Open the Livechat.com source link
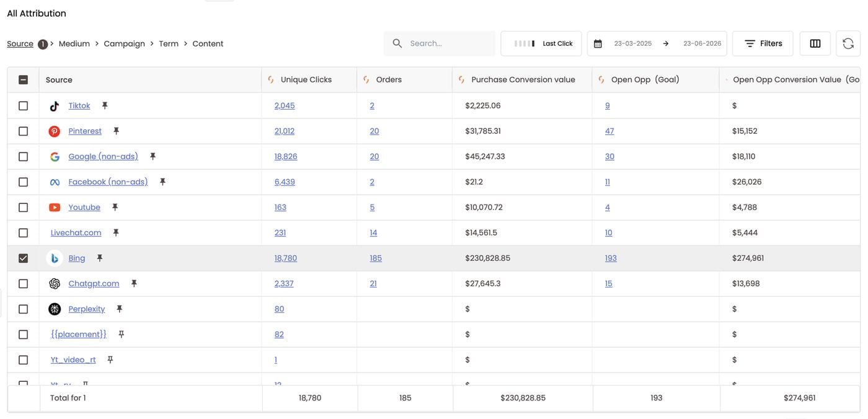Screen dimensions: 868x419 76,232
